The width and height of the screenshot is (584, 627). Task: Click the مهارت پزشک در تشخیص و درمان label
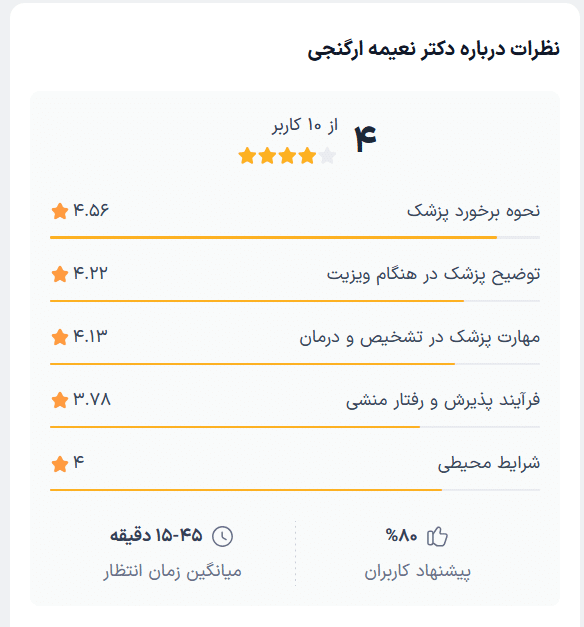[x=420, y=337]
